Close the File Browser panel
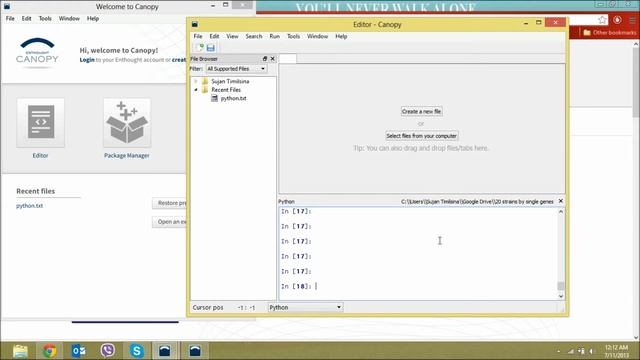Screen dimensions: 640x360 click(x=273, y=59)
